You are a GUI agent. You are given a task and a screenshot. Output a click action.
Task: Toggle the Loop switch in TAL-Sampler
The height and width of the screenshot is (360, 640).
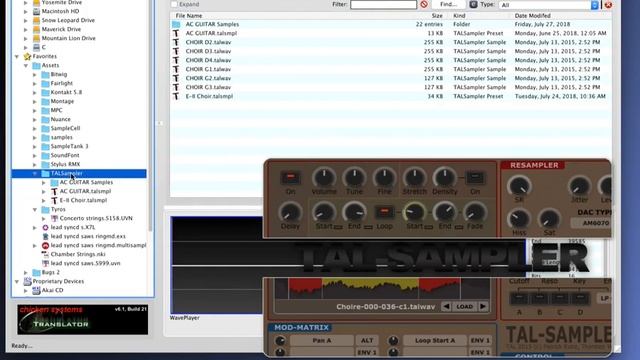[384, 212]
